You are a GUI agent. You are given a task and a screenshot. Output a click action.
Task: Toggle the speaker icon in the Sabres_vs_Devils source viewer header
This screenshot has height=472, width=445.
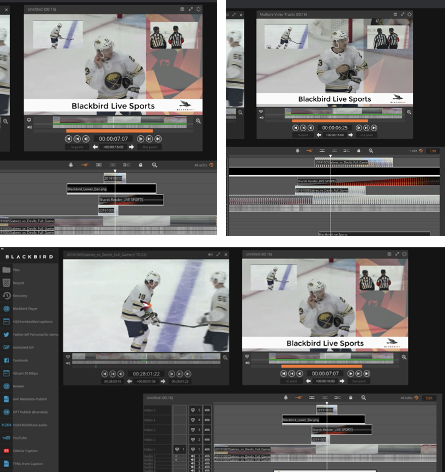click(210, 254)
